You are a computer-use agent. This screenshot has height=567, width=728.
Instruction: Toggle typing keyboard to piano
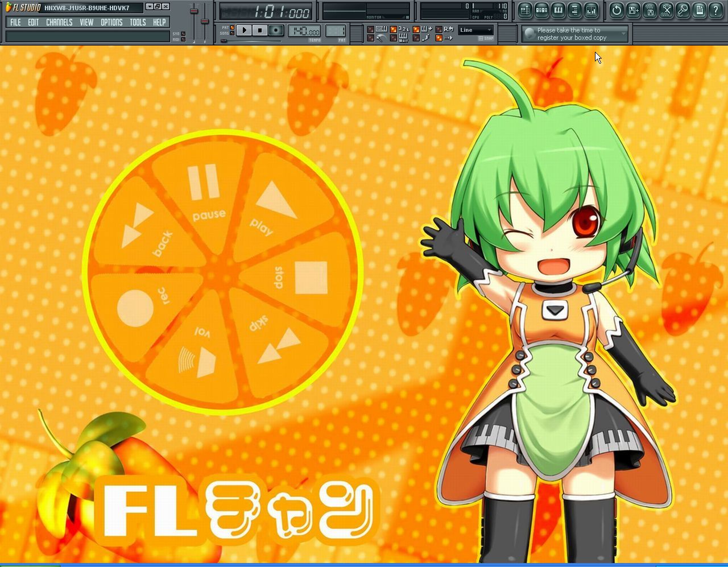[371, 29]
